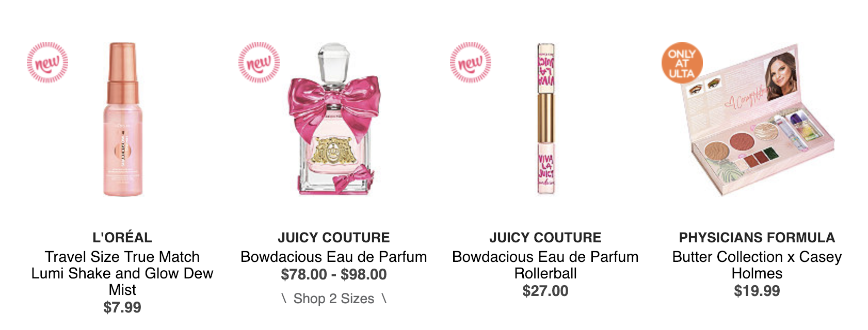Click the Only At Ulta orange badge

point(682,63)
